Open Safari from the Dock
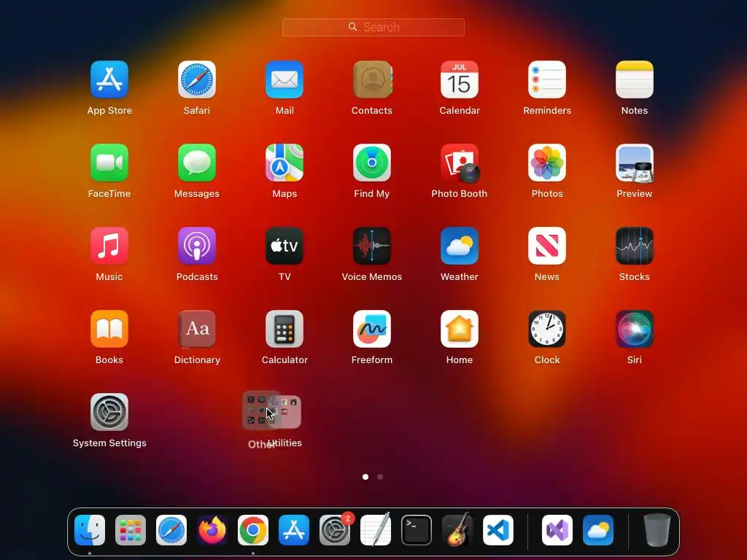Image resolution: width=747 pixels, height=560 pixels. point(171,530)
